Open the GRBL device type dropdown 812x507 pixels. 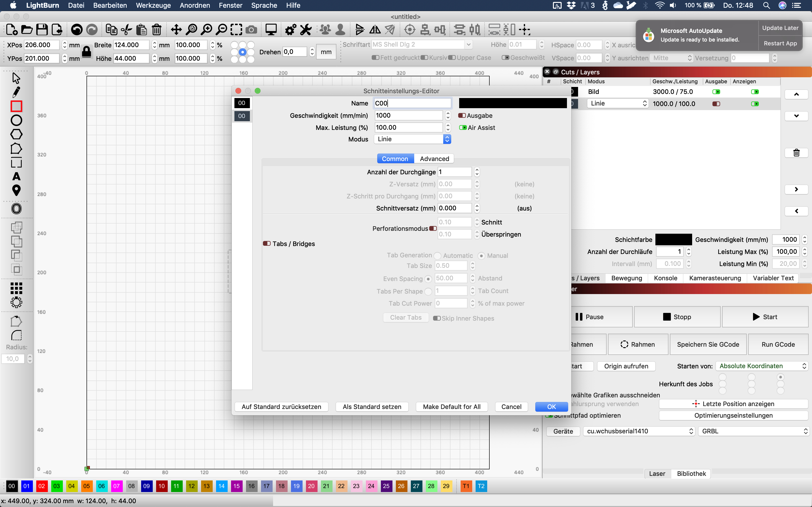[x=754, y=431]
